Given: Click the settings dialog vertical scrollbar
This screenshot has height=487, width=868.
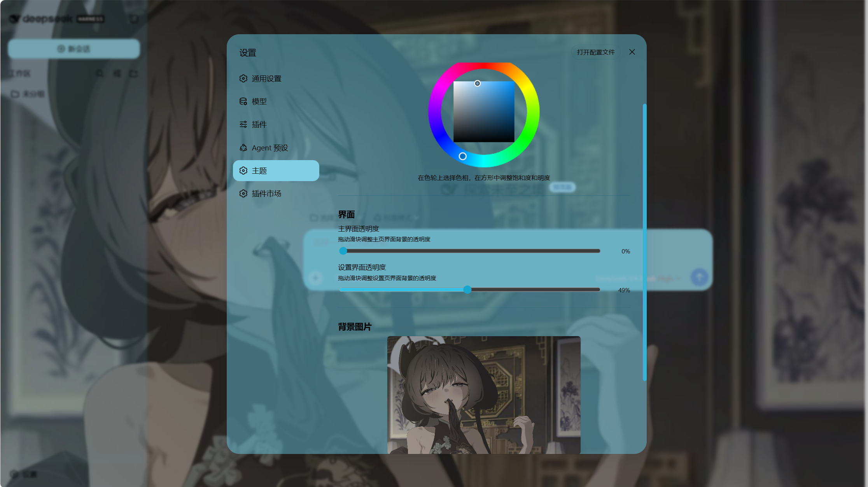Looking at the screenshot, I should (x=644, y=242).
